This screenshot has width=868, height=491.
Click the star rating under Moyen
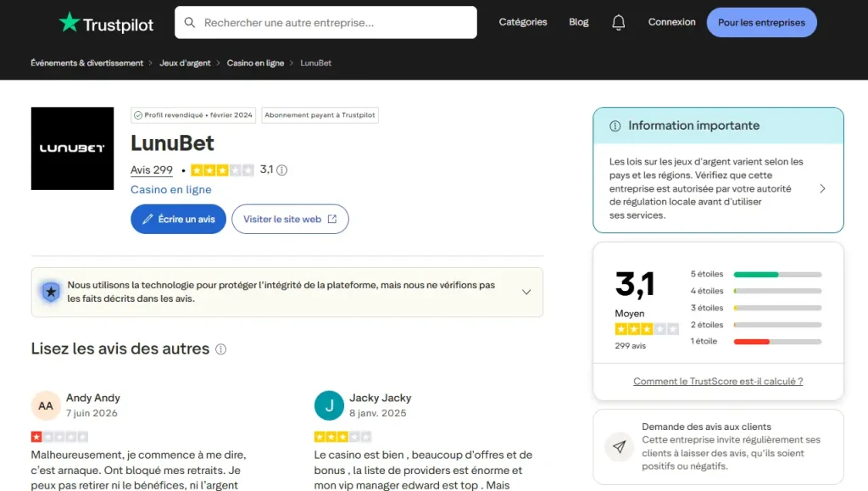tap(647, 329)
